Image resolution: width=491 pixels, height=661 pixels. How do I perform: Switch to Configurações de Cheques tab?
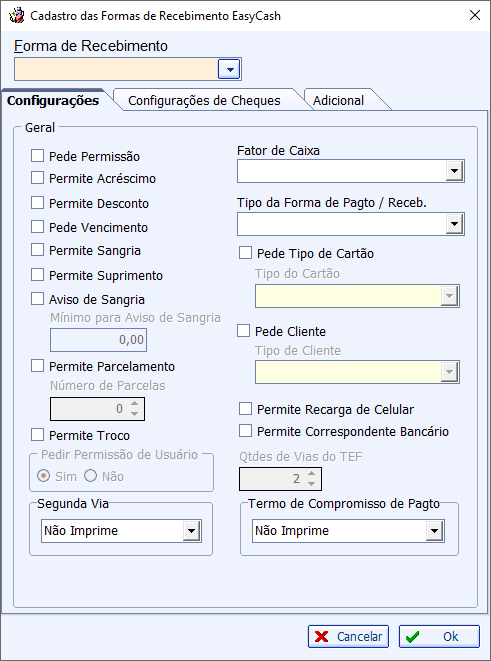click(x=204, y=100)
